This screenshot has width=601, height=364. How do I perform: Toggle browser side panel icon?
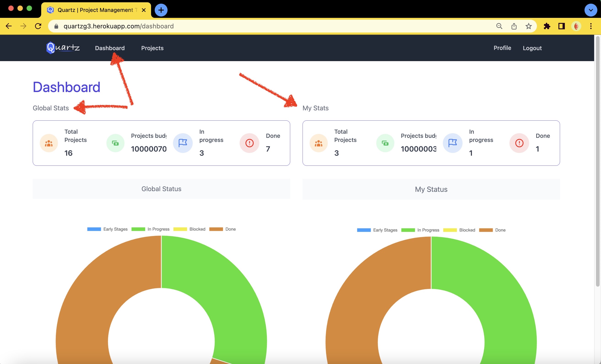pos(561,26)
